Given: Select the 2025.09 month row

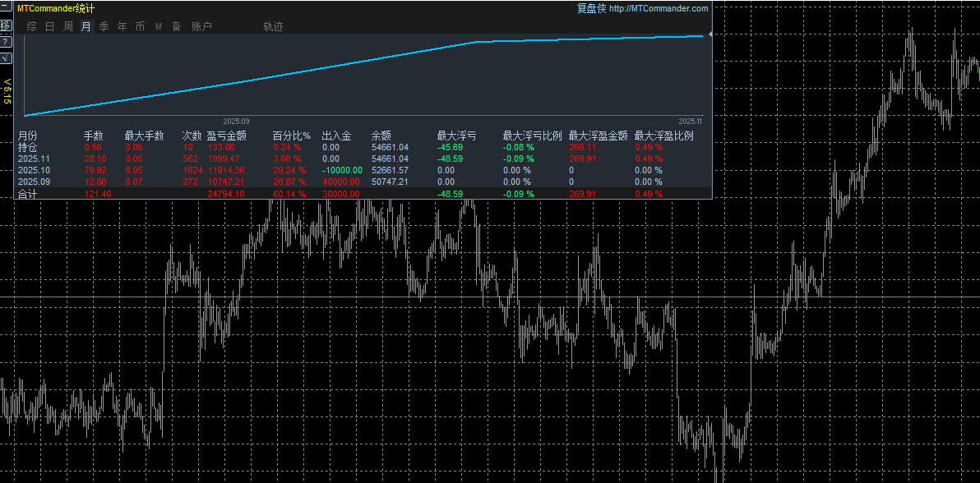Looking at the screenshot, I should (32, 182).
